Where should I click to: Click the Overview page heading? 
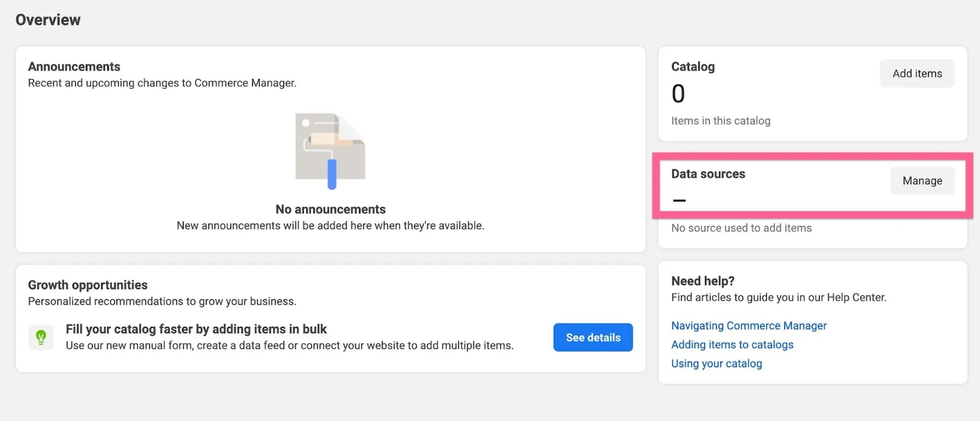48,20
